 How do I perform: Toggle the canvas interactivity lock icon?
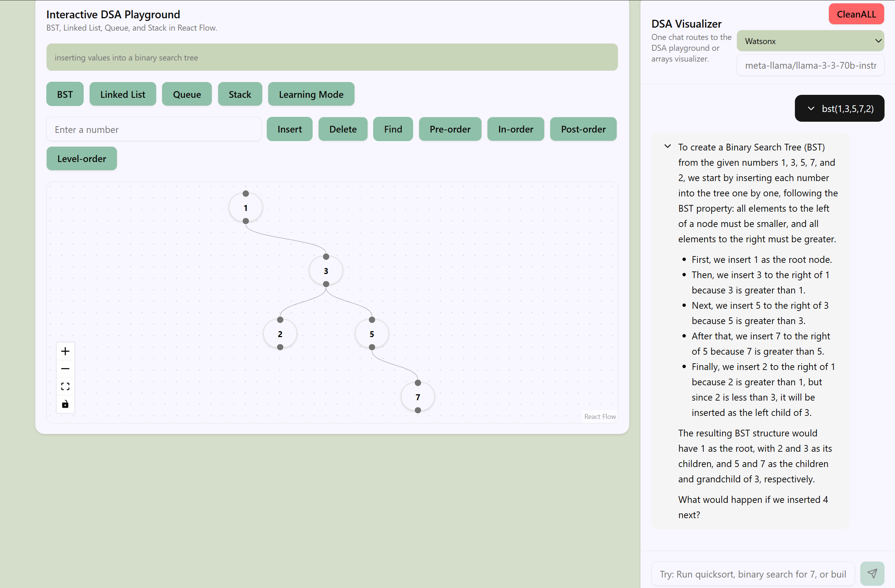65,404
